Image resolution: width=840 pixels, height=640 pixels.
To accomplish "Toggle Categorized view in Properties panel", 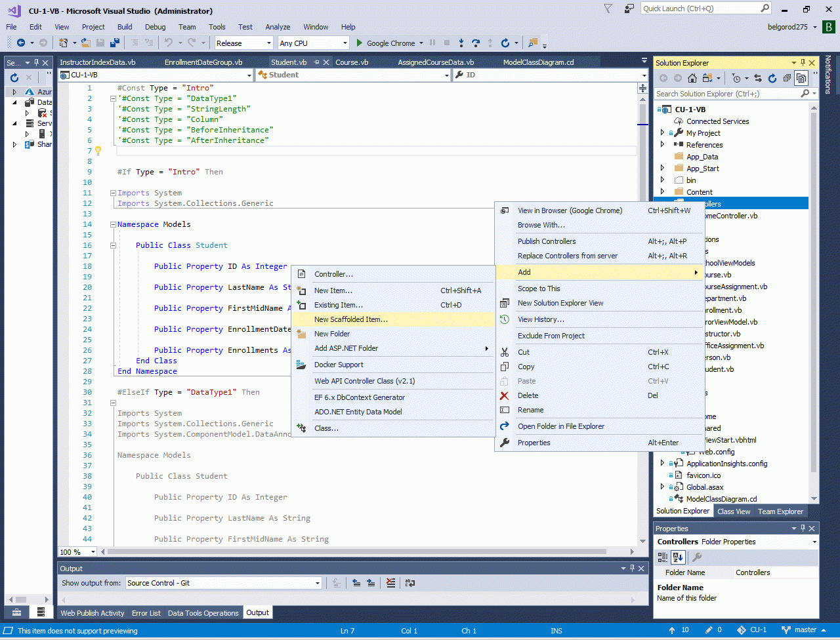I will coord(663,557).
